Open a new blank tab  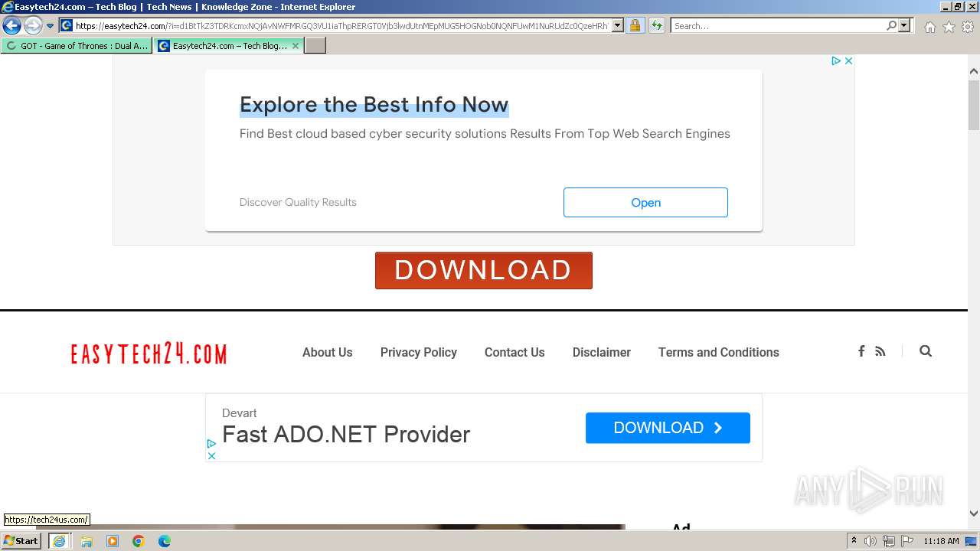click(x=315, y=46)
